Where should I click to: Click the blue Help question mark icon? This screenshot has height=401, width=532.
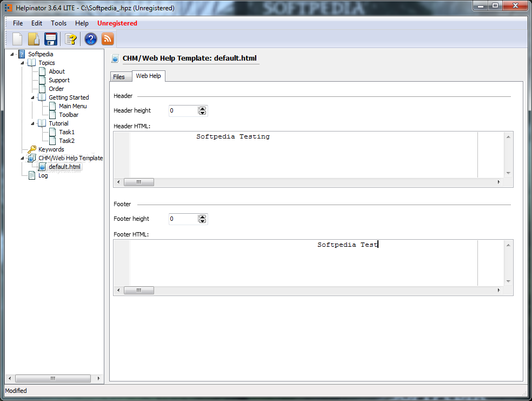tap(91, 39)
